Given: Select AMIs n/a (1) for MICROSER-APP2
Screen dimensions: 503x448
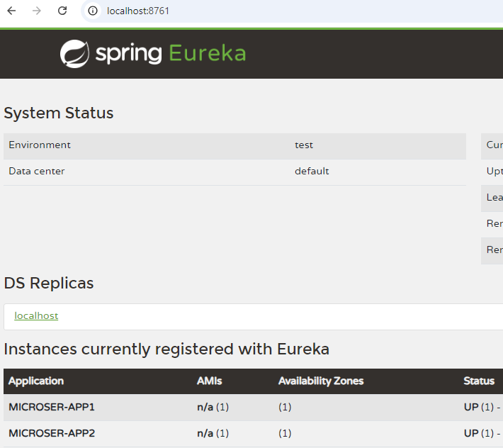Looking at the screenshot, I should [x=213, y=433].
